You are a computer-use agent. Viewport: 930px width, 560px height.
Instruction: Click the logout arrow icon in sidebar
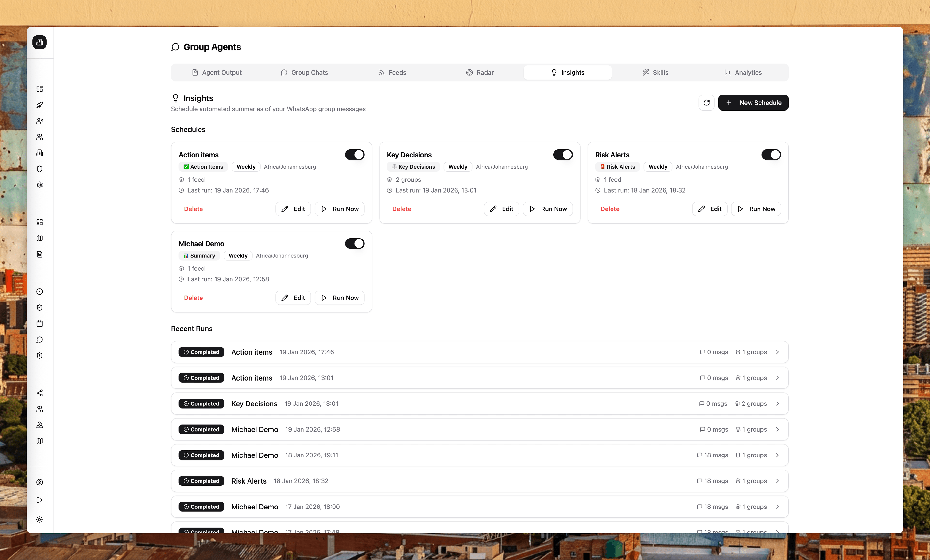tap(40, 500)
